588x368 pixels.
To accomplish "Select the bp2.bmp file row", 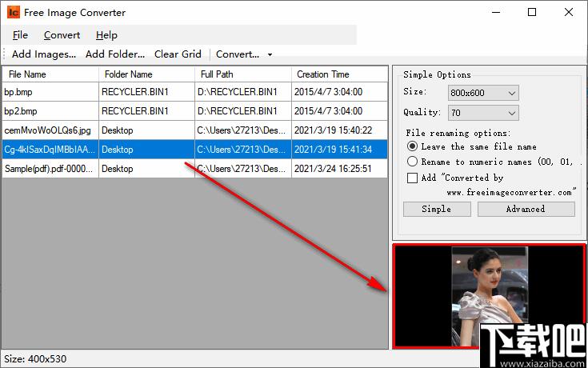I will pyautogui.click(x=194, y=111).
